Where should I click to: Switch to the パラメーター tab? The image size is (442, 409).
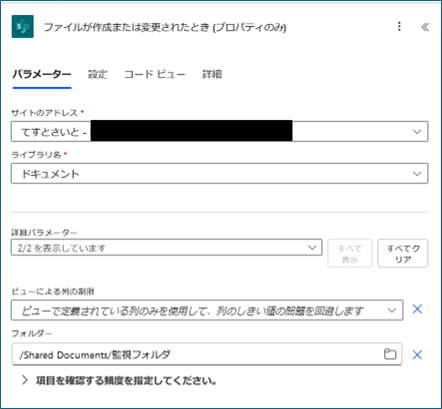42,74
